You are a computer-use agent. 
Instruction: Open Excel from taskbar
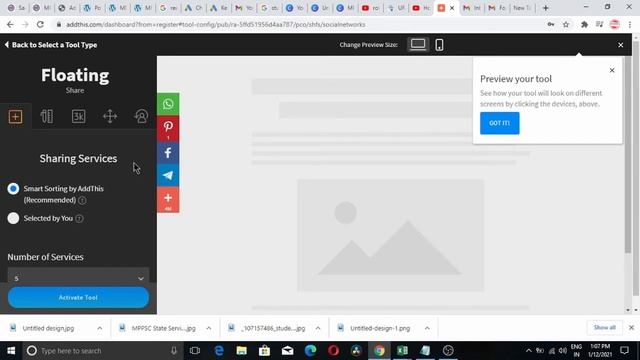[402, 351]
